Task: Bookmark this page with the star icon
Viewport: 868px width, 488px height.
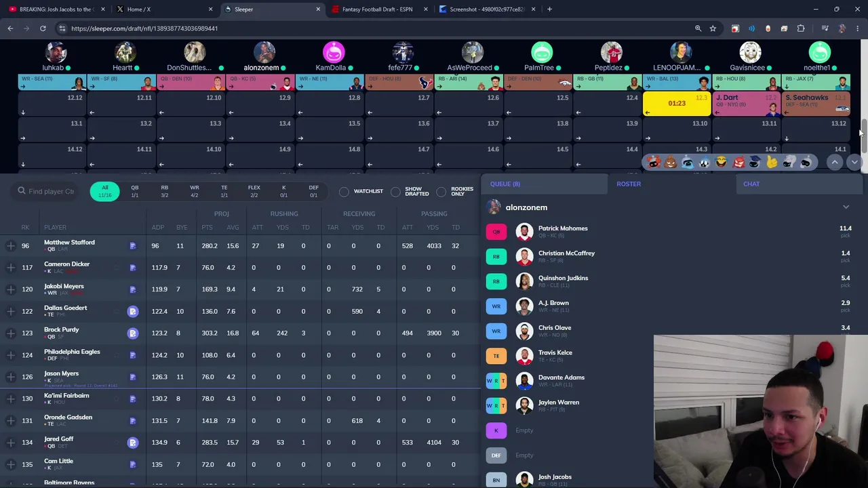Action: [x=713, y=28]
